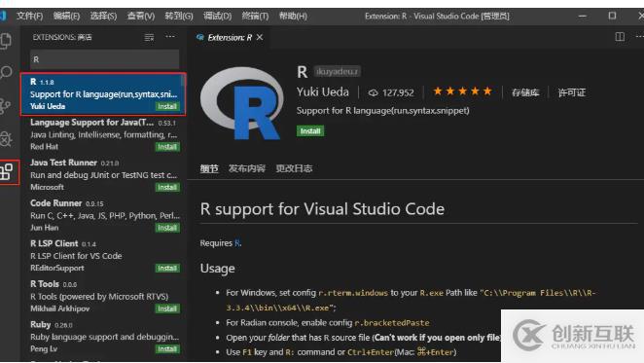The height and width of the screenshot is (363, 644).
Task: Open the Search magnifier in activity bar
Action: (x=6, y=73)
